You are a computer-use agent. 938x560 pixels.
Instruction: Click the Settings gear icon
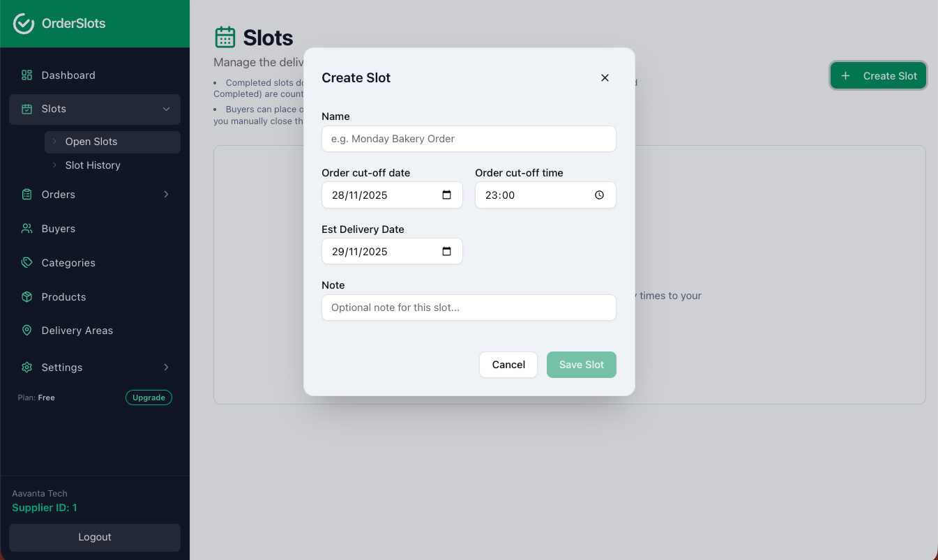[27, 367]
